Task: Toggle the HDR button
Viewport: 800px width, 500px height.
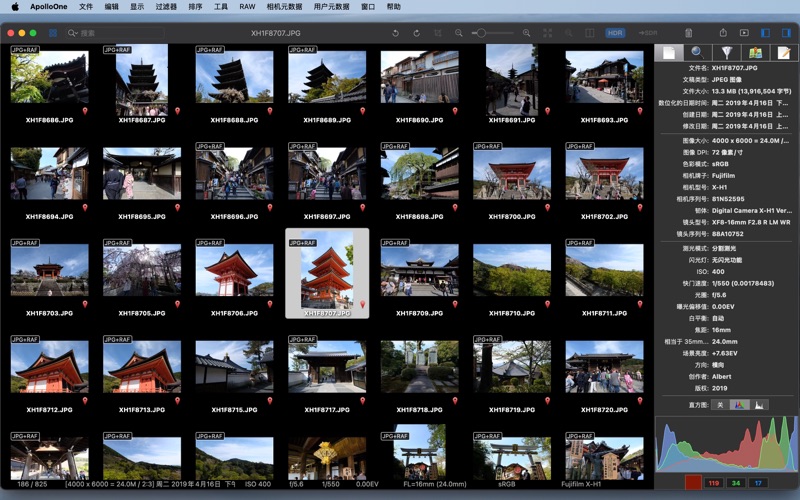Action: [x=615, y=33]
